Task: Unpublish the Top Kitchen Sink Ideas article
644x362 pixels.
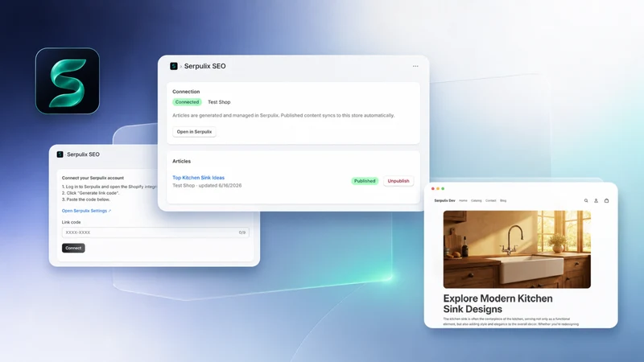Action: [398, 181]
